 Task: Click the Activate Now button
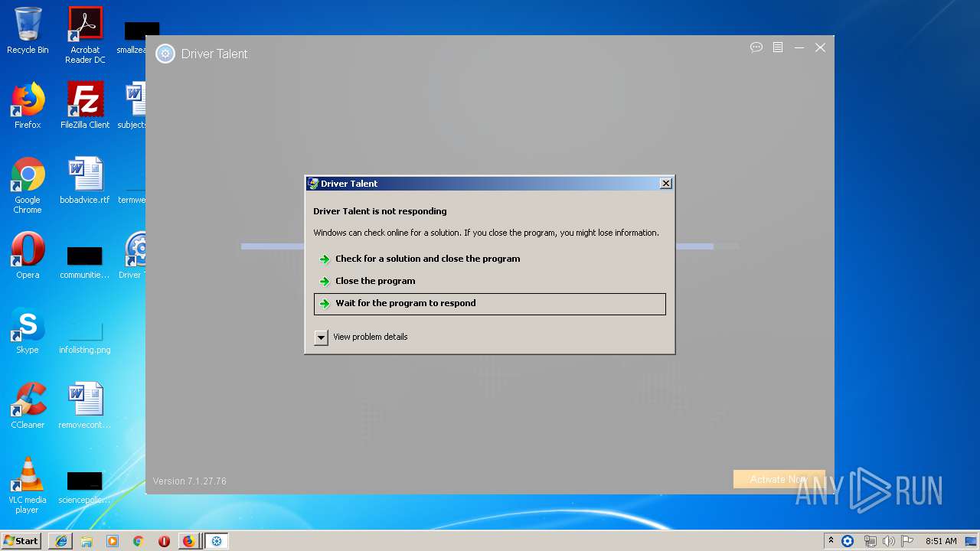click(x=779, y=479)
